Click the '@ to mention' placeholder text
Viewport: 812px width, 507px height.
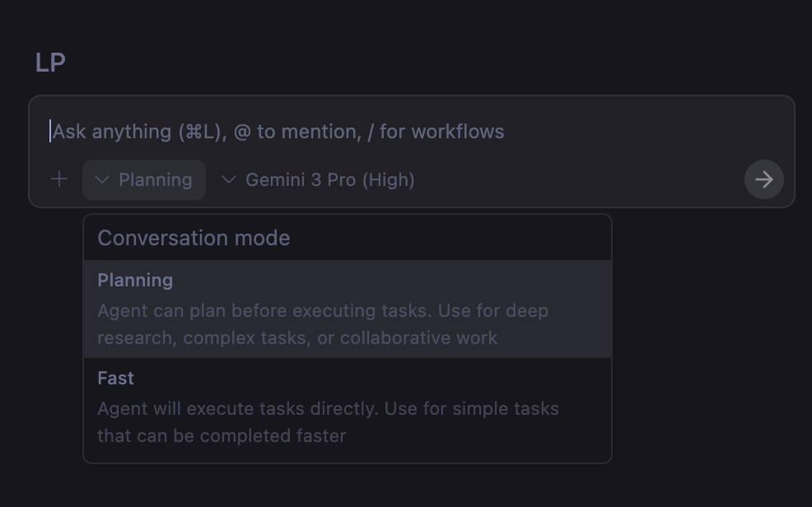296,132
